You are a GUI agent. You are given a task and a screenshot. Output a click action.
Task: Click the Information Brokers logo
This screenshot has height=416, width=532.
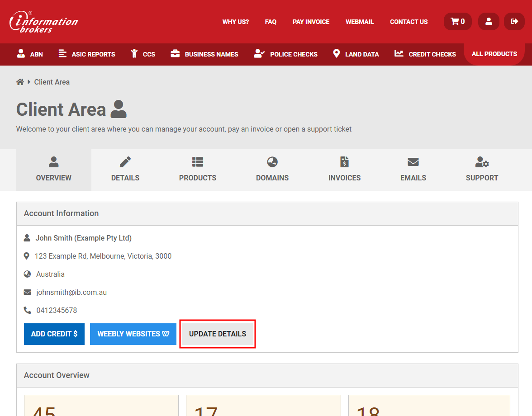[43, 22]
